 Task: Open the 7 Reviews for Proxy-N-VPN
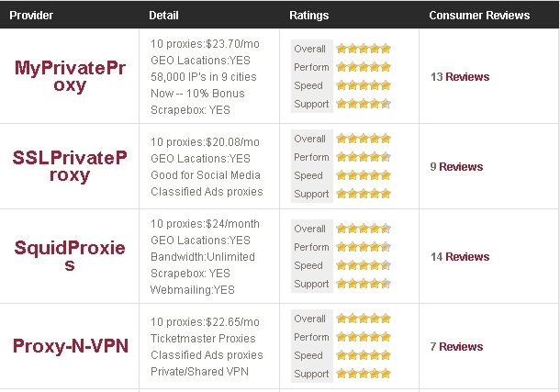coord(456,347)
